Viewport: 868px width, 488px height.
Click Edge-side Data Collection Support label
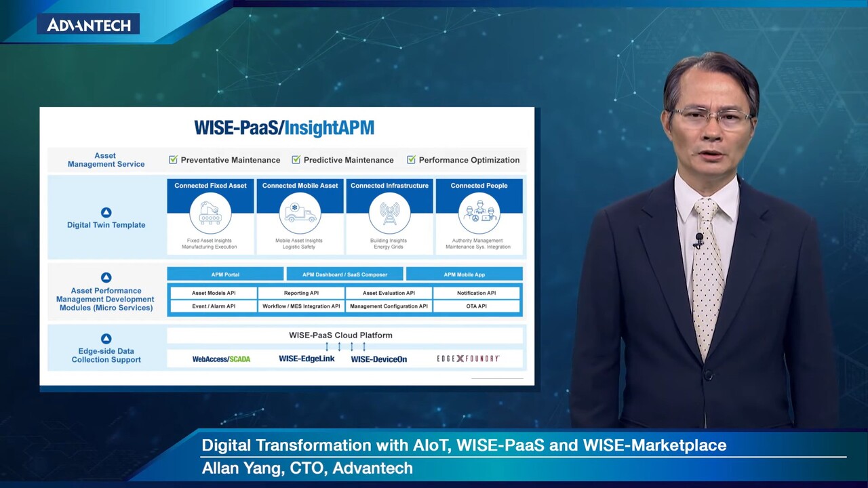106,355
